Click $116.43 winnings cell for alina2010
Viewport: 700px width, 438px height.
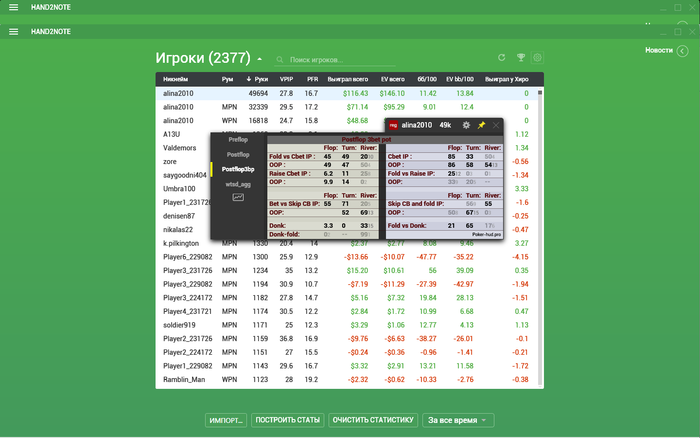pyautogui.click(x=355, y=93)
